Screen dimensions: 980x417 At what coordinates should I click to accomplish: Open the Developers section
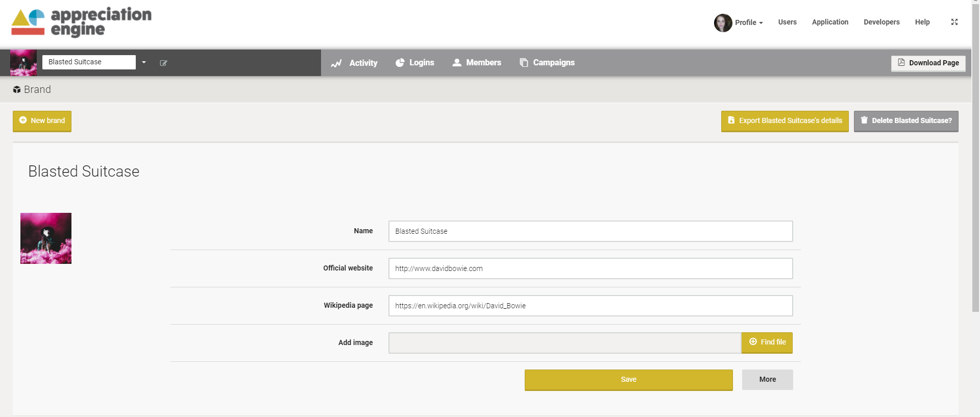click(x=881, y=22)
